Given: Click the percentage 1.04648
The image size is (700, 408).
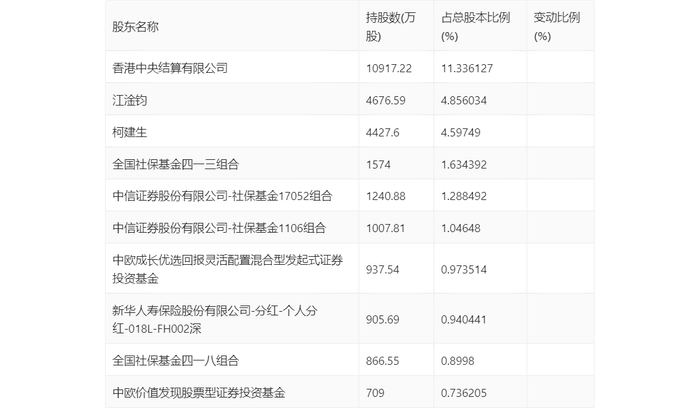Looking at the screenshot, I should click(x=461, y=228).
